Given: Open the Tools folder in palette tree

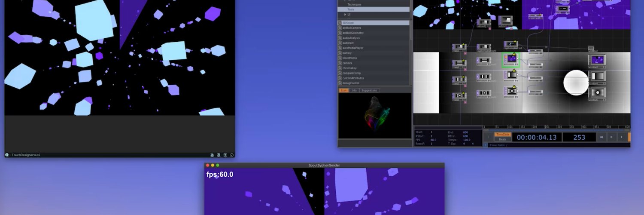Looking at the screenshot, I should tap(373, 9).
